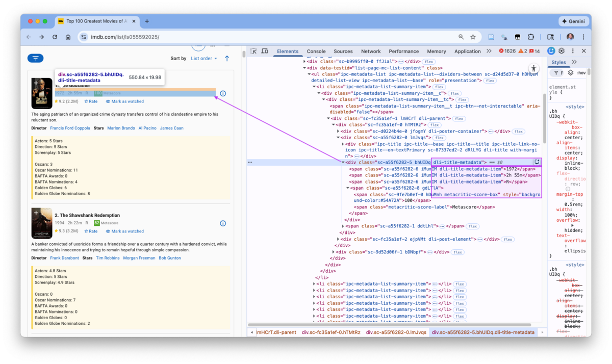Open DevTools settings via the gear icon
Screen dimensions: 612x364
(561, 51)
